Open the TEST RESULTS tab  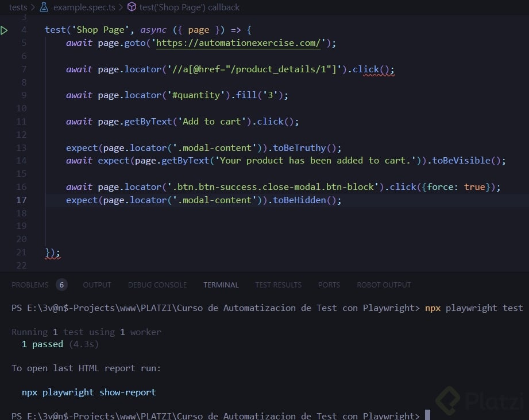(279, 285)
